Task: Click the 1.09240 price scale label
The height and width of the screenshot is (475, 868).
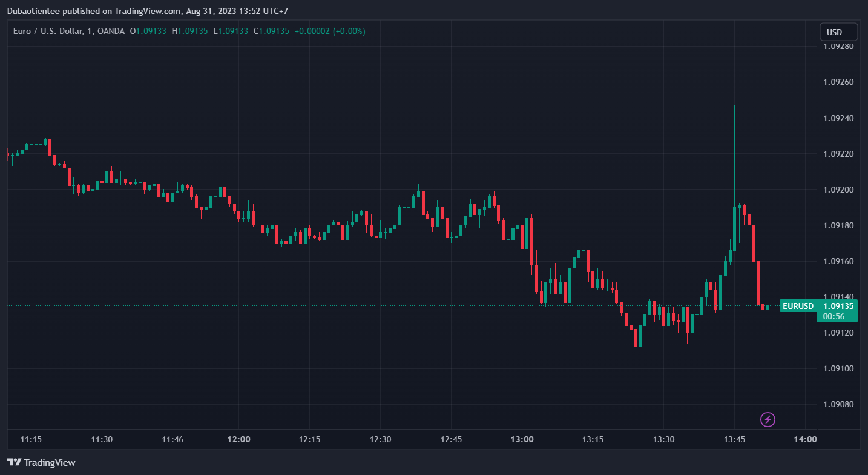Action: click(838, 118)
